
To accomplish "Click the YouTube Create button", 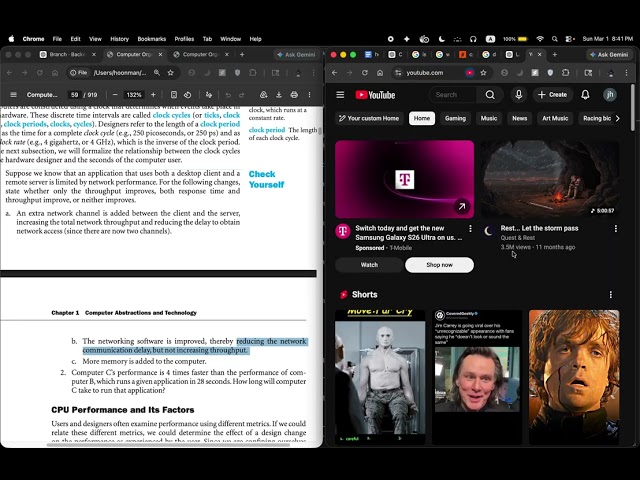I will [552, 95].
